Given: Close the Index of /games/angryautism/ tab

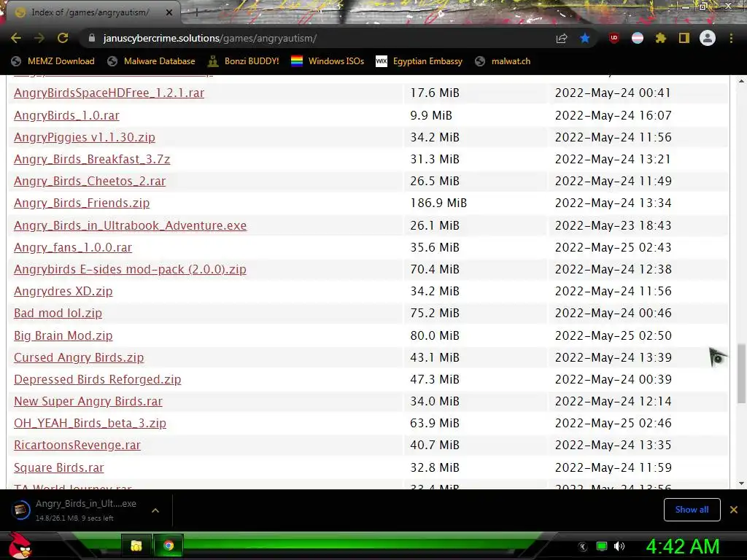Looking at the screenshot, I should [x=169, y=13].
